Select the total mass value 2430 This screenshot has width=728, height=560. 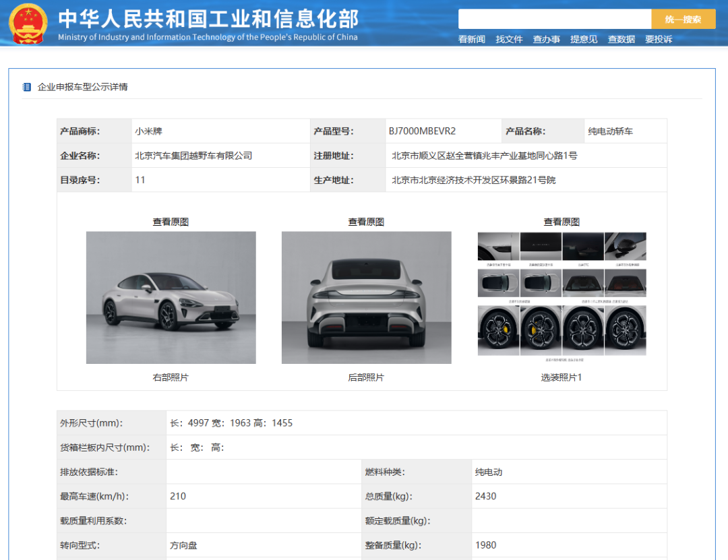pos(485,497)
